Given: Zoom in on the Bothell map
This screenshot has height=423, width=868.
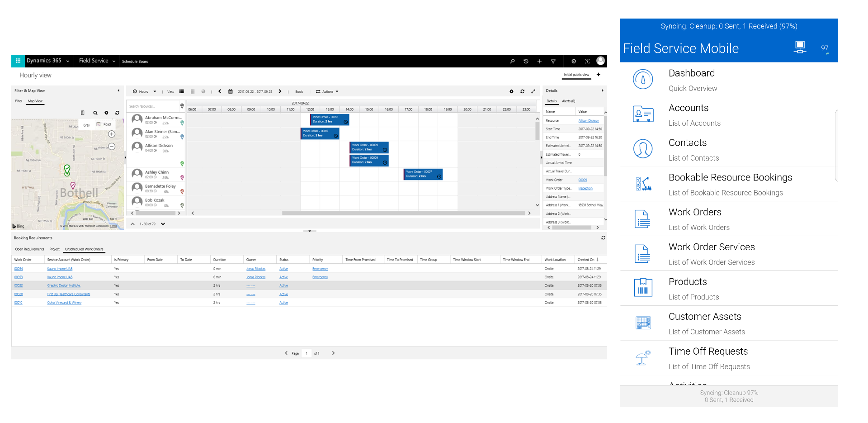Looking at the screenshot, I should pyautogui.click(x=112, y=134).
